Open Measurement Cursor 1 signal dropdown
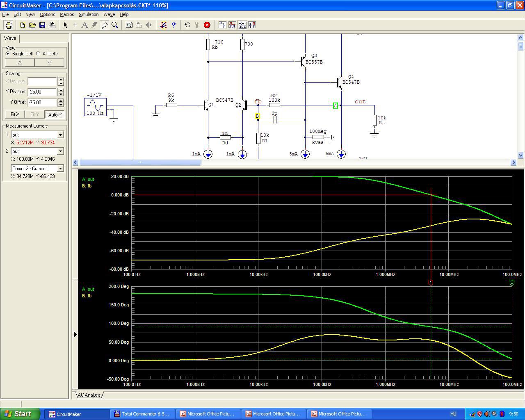 coord(60,135)
